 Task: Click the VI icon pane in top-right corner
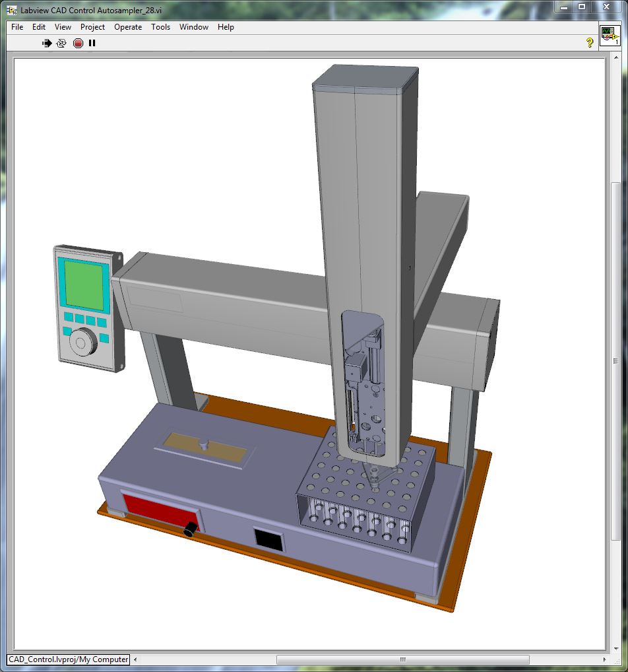tap(610, 36)
